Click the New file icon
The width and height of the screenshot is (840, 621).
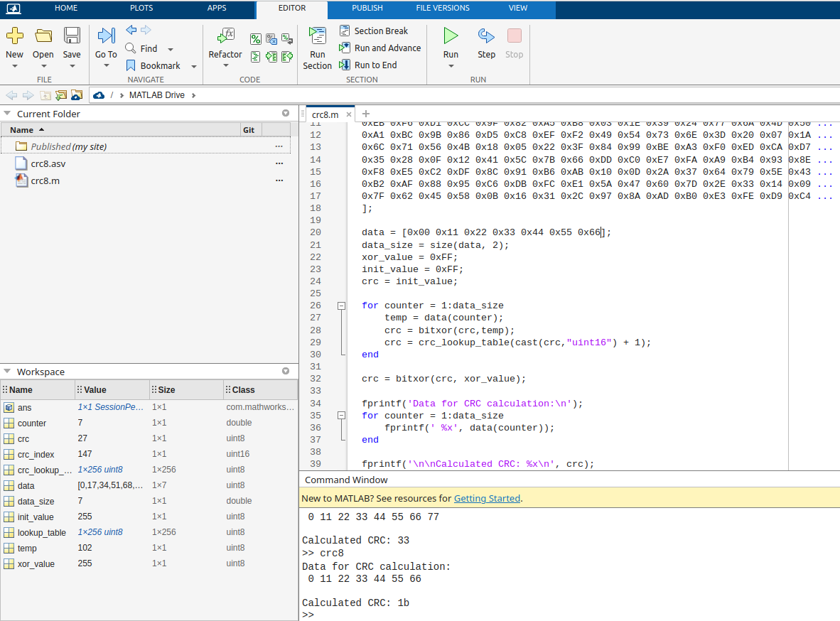pos(14,36)
